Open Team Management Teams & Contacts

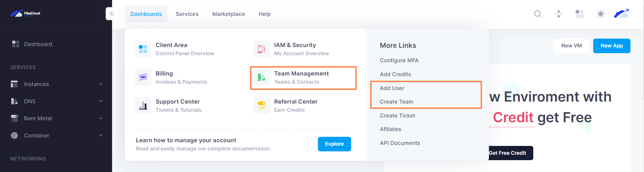[301, 78]
